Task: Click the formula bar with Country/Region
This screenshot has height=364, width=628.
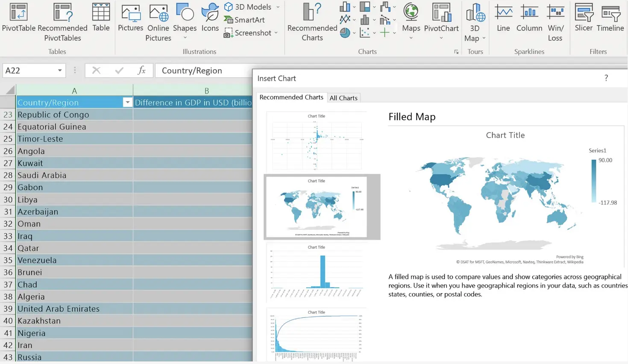Action: pos(203,70)
